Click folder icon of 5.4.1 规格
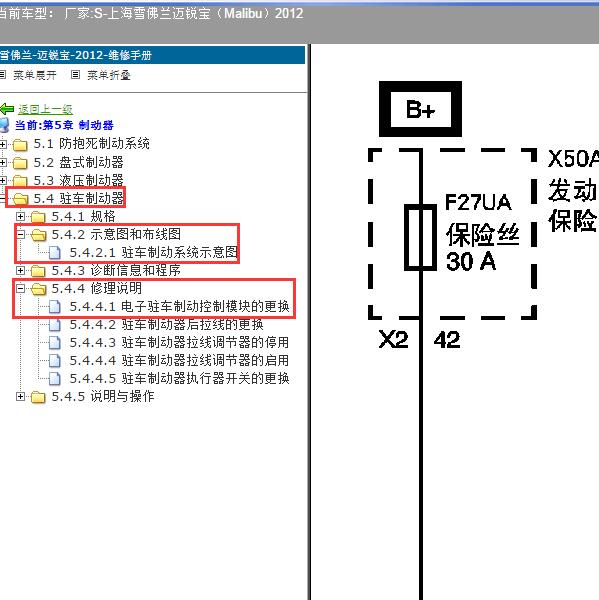The image size is (599, 600). (x=38, y=217)
